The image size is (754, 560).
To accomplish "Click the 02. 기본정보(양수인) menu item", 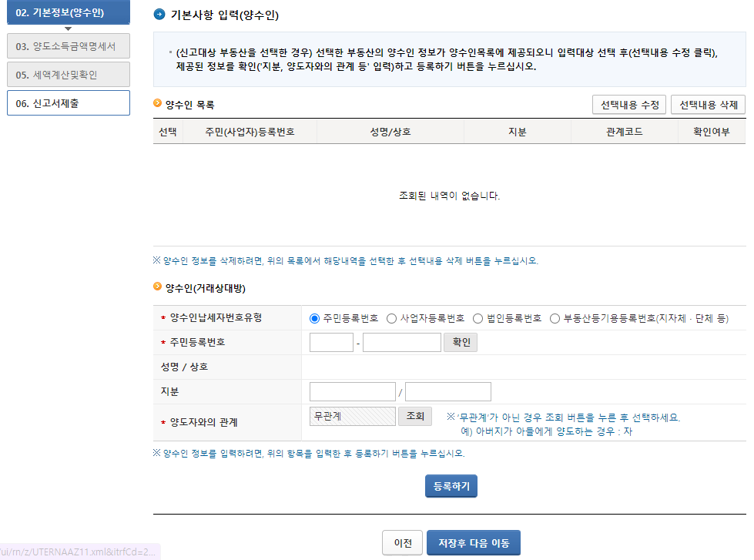I will click(x=68, y=13).
